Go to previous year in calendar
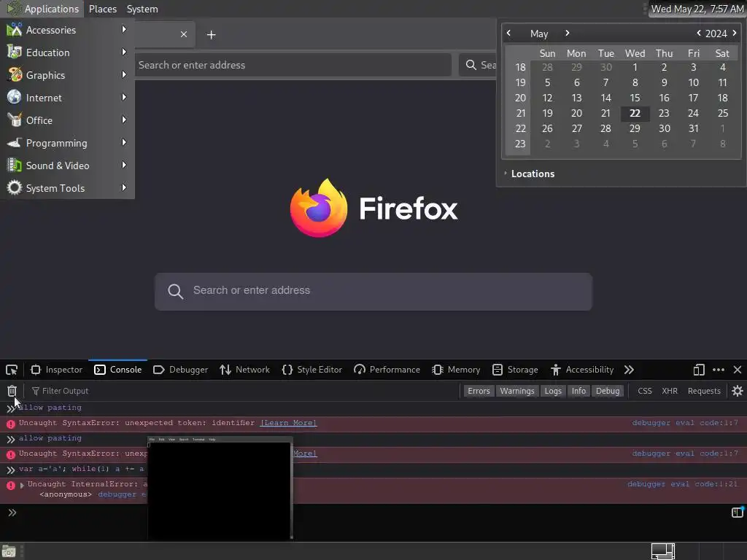The width and height of the screenshot is (747, 560). click(x=698, y=34)
